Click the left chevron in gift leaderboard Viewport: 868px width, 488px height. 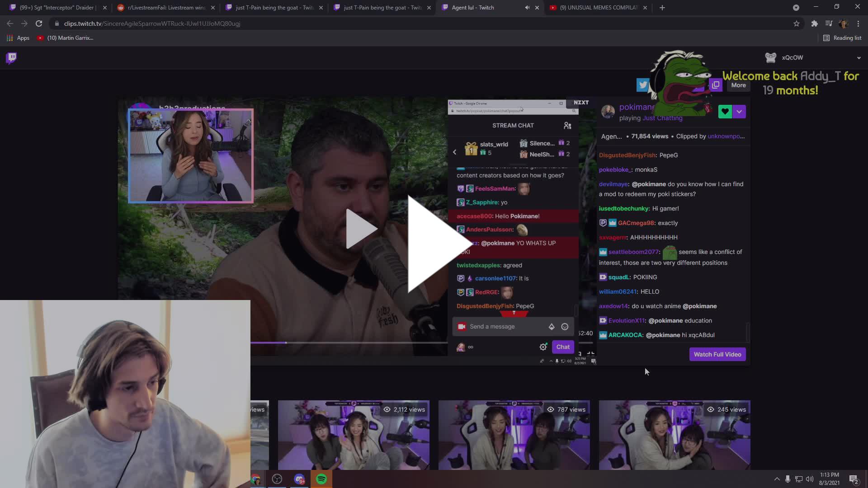(x=455, y=152)
